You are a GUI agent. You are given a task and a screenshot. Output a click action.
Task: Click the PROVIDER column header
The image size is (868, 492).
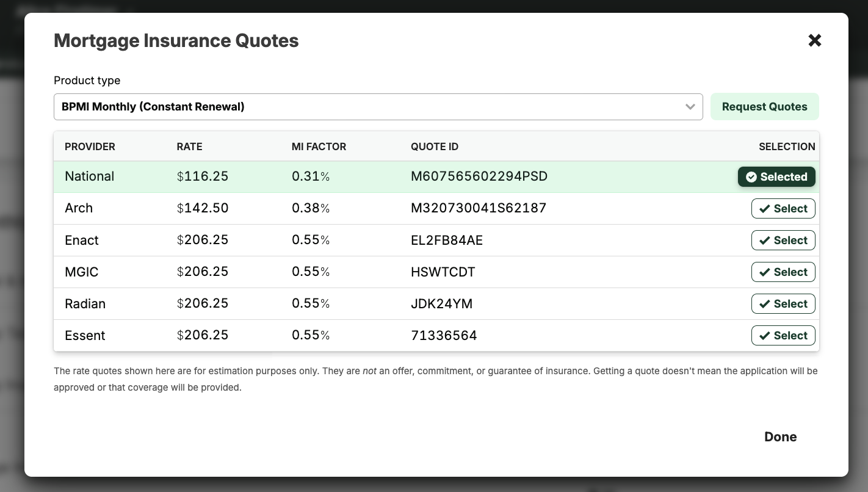pos(90,147)
